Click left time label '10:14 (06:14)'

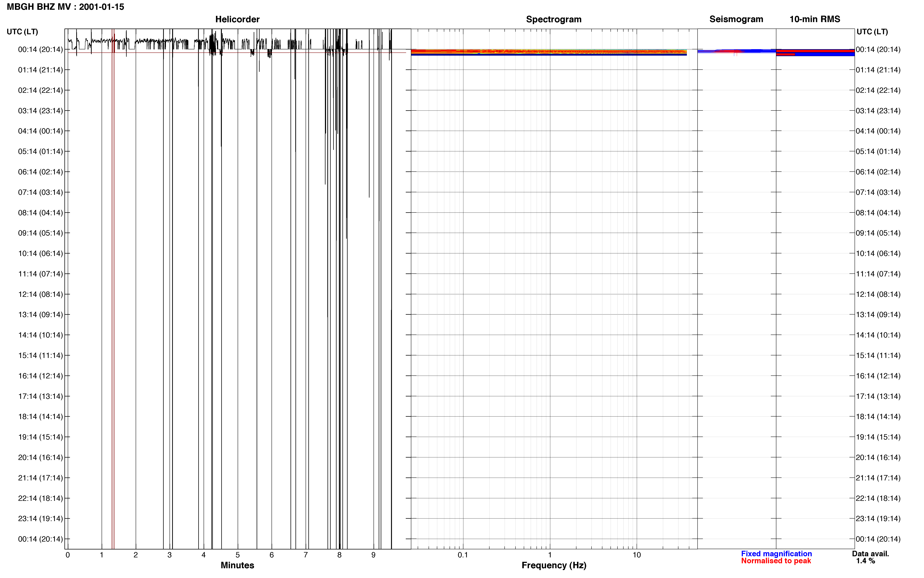(41, 253)
